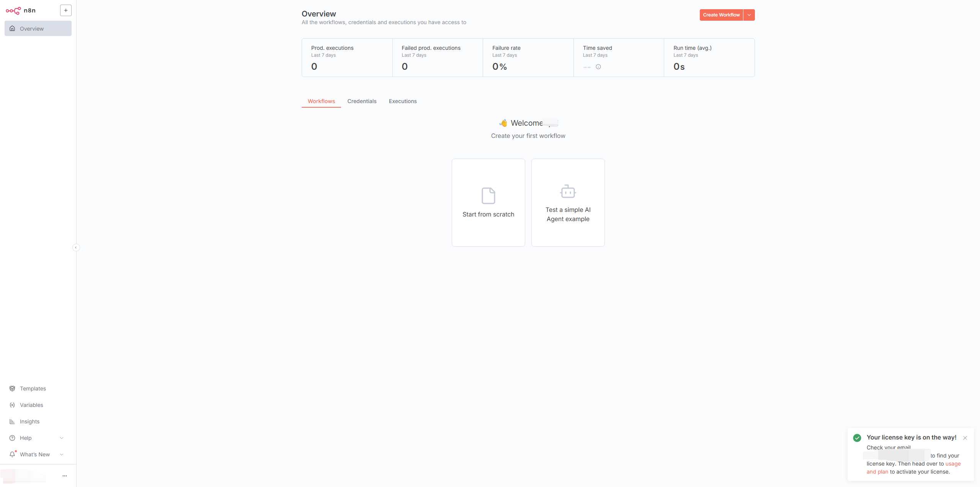Open Variables from the sidebar
The image size is (980, 487).
[x=31, y=405]
